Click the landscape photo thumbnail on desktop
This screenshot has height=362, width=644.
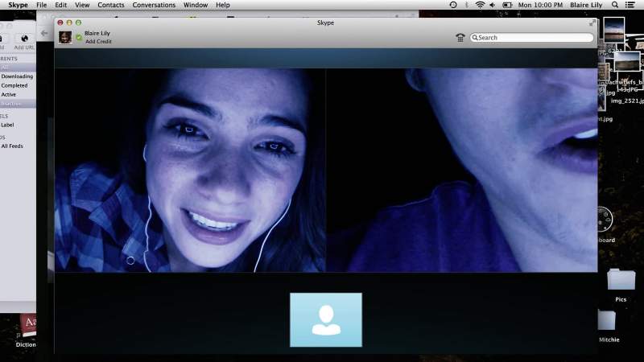point(627,62)
